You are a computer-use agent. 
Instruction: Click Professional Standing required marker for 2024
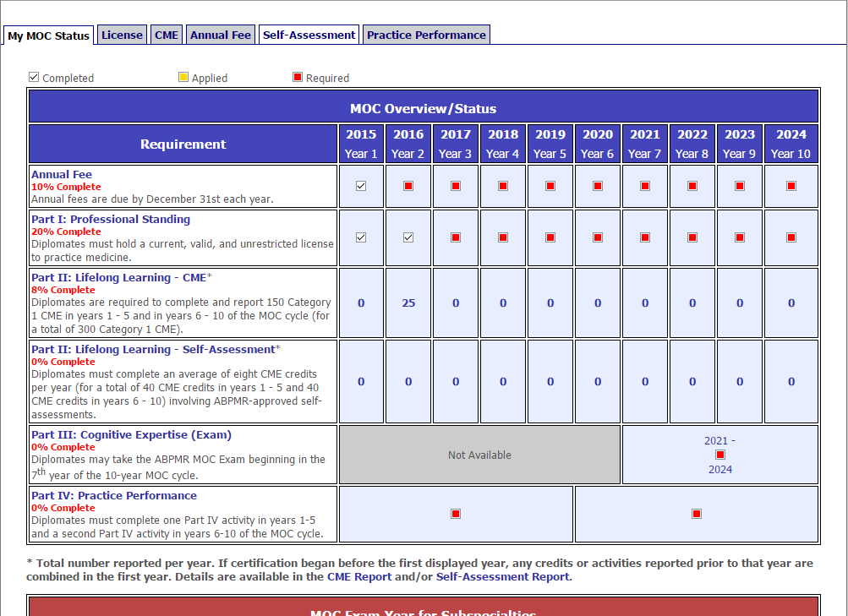click(x=791, y=237)
